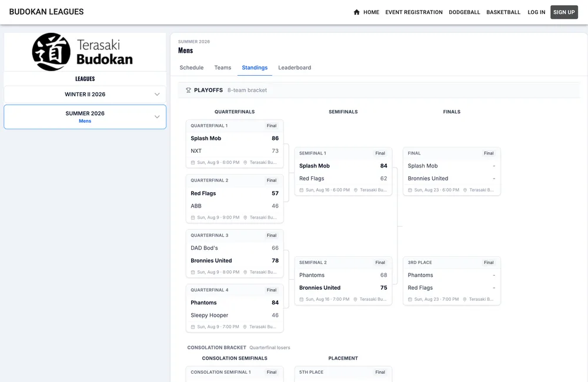Screen dimensions: 588x382
Task: Open the DODGEBALL menu item
Action: coord(465,12)
